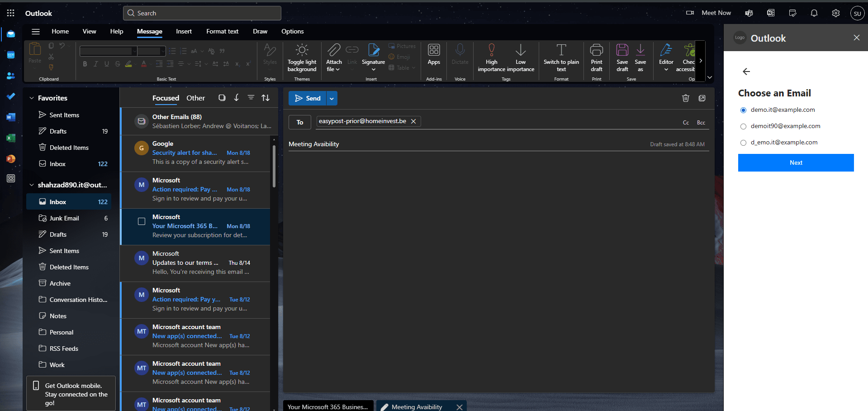868x411 pixels.
Task: Open People from the left app rail
Action: click(11, 76)
